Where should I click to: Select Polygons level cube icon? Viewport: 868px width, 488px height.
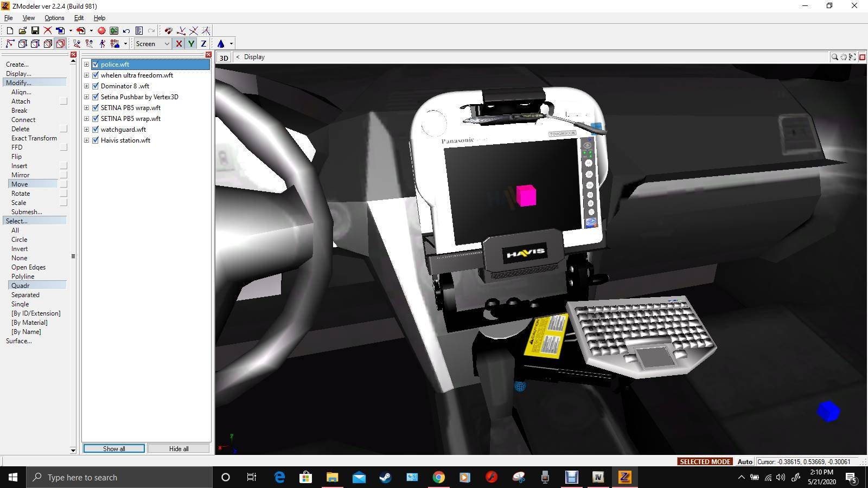point(35,44)
